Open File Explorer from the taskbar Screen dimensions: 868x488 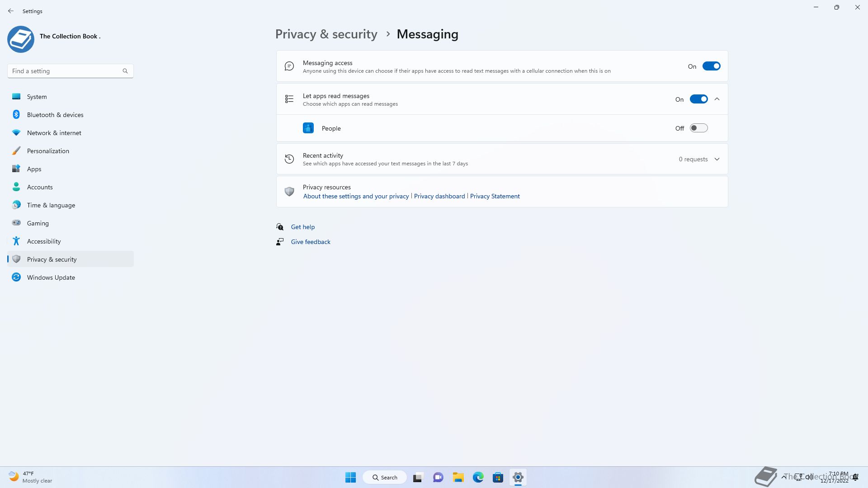tap(458, 477)
